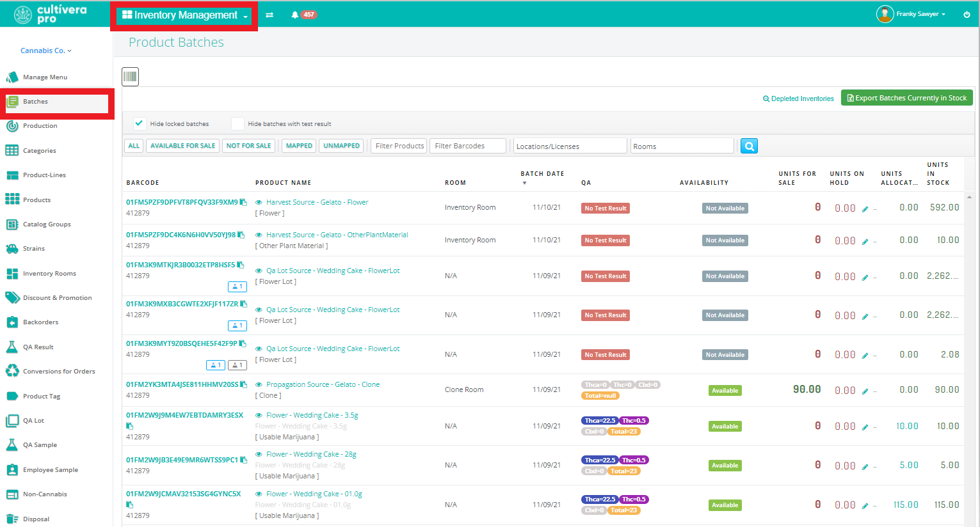
Task: Click the swap arrows icon in top bar
Action: point(269,15)
